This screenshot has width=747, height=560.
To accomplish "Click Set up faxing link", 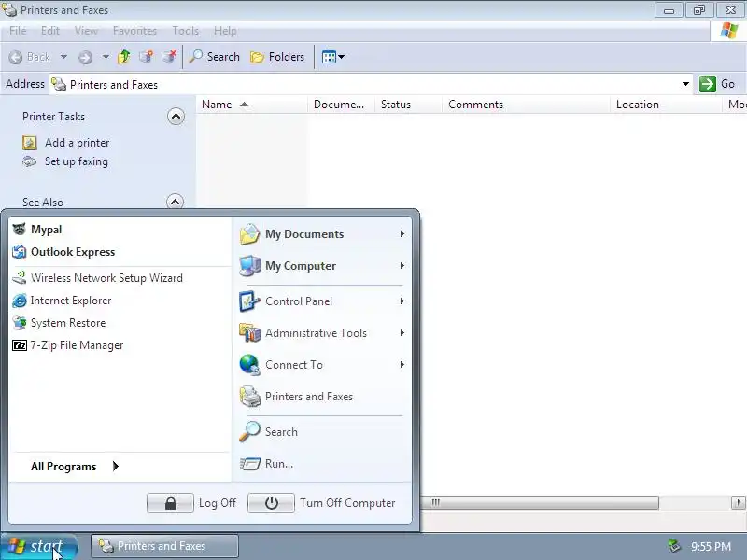I will point(77,161).
